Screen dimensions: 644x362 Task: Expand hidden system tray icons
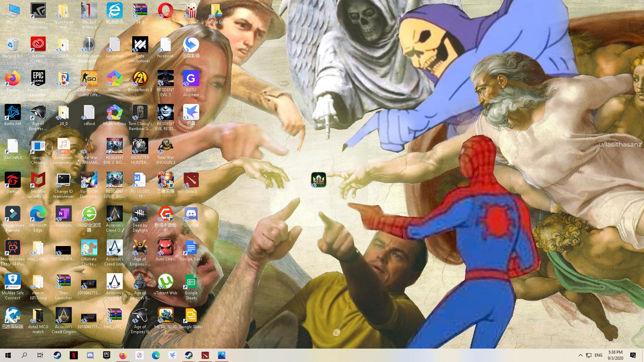pyautogui.click(x=580, y=355)
